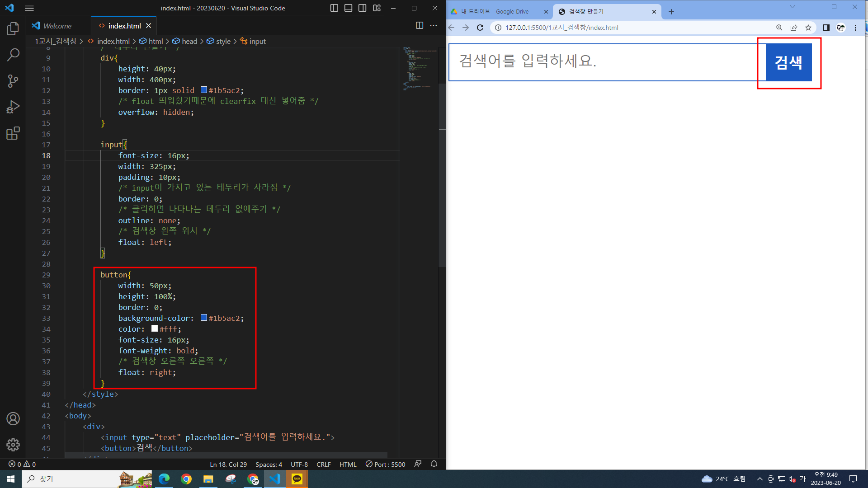This screenshot has height=488, width=868.
Task: Open Source Control view
Action: 13,81
